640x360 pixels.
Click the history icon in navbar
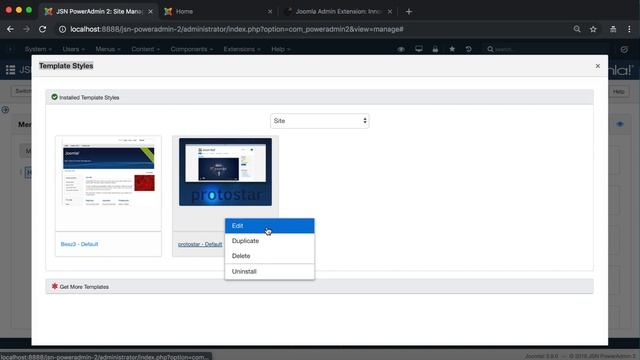point(469,49)
